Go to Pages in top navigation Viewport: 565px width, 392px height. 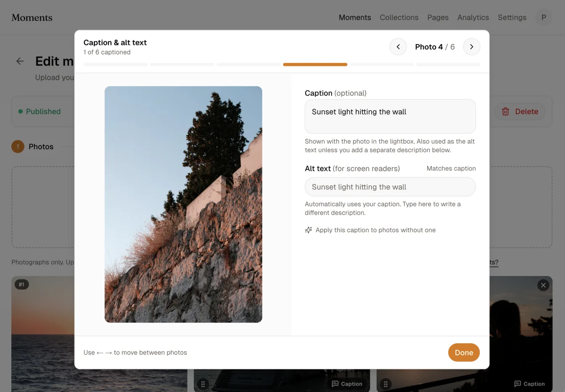[x=438, y=17]
